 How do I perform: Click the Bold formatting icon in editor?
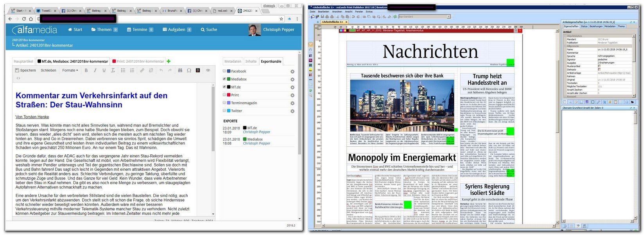86,70
